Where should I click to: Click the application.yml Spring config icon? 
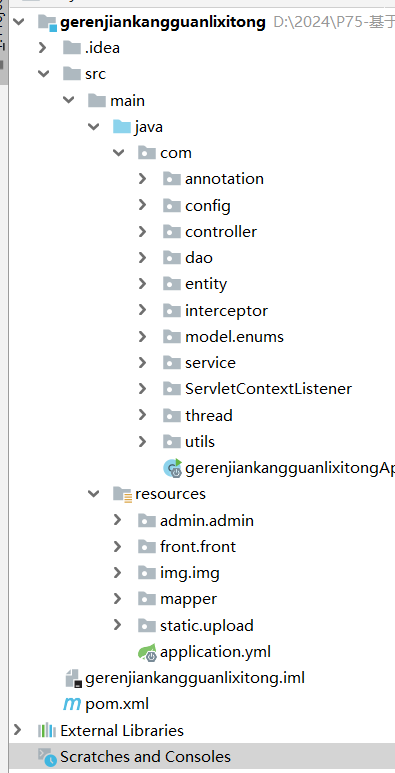click(147, 652)
